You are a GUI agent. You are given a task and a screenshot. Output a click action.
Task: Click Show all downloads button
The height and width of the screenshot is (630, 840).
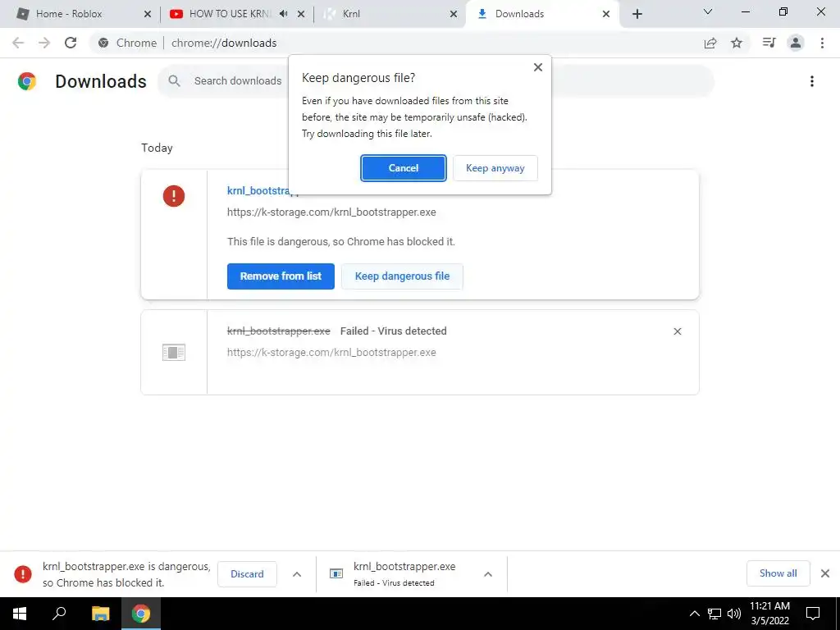[x=778, y=573]
